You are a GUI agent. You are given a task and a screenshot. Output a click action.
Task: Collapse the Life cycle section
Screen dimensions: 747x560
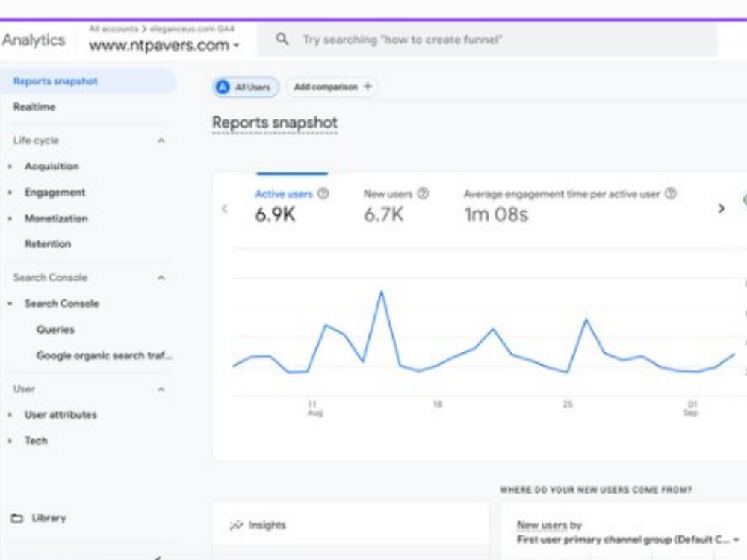click(x=161, y=140)
